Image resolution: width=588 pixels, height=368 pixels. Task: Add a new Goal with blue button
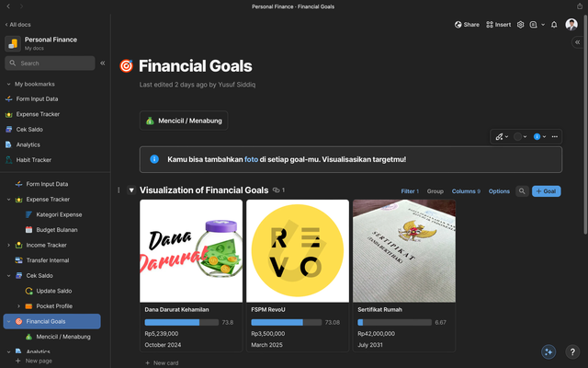pos(547,191)
